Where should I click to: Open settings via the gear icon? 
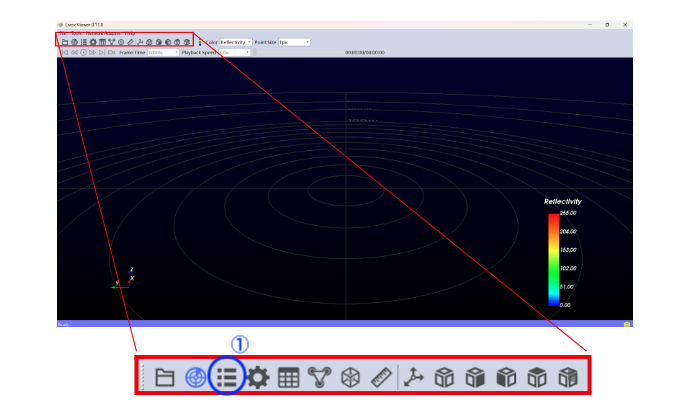point(258,377)
